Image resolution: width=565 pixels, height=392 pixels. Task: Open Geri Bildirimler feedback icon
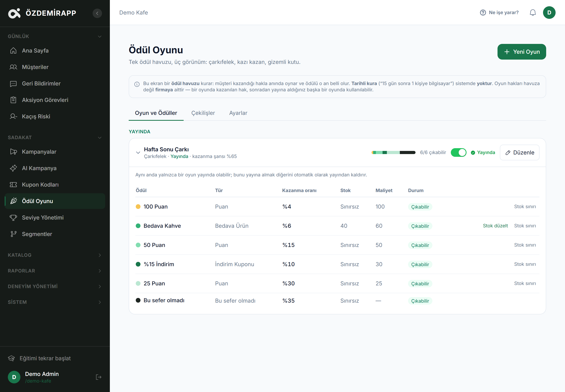point(13,83)
